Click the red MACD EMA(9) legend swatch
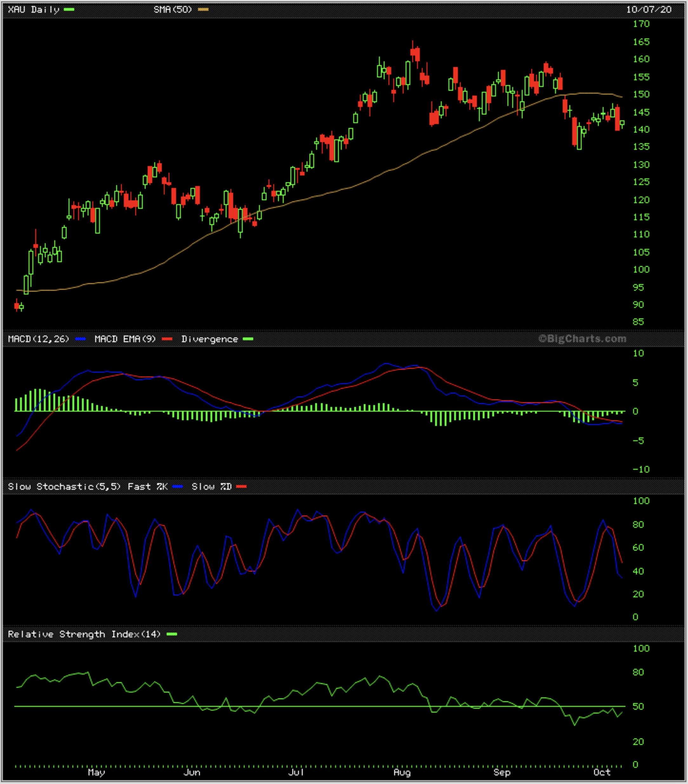688x784 pixels. tap(167, 339)
